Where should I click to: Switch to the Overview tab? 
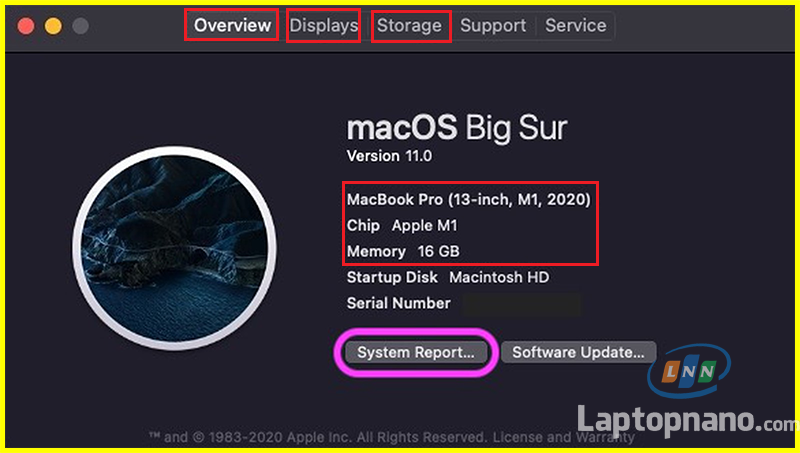[232, 25]
